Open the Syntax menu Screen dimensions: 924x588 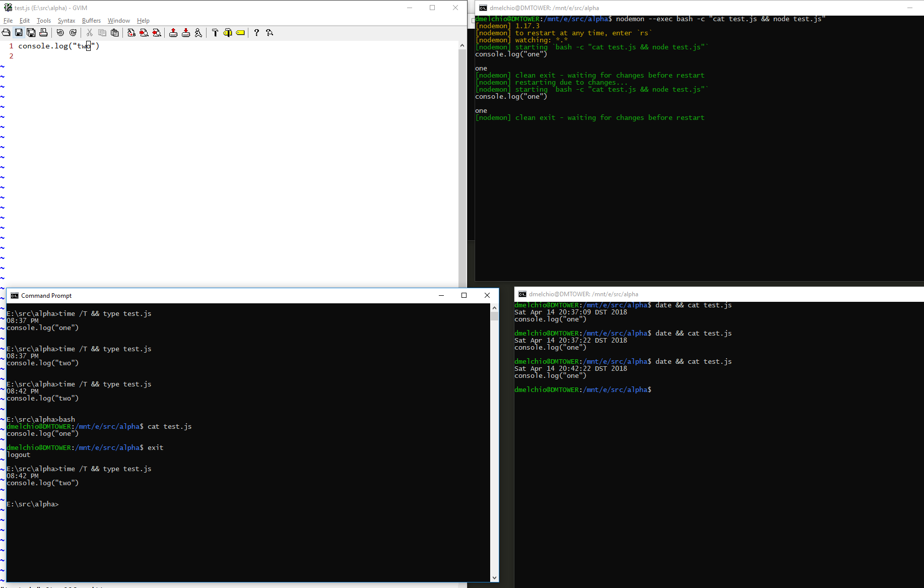pos(66,21)
